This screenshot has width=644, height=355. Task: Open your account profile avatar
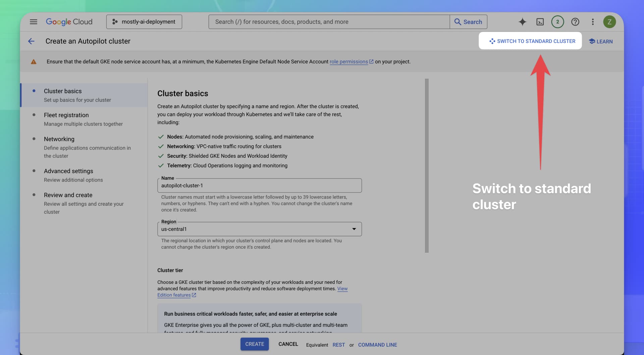coord(609,21)
